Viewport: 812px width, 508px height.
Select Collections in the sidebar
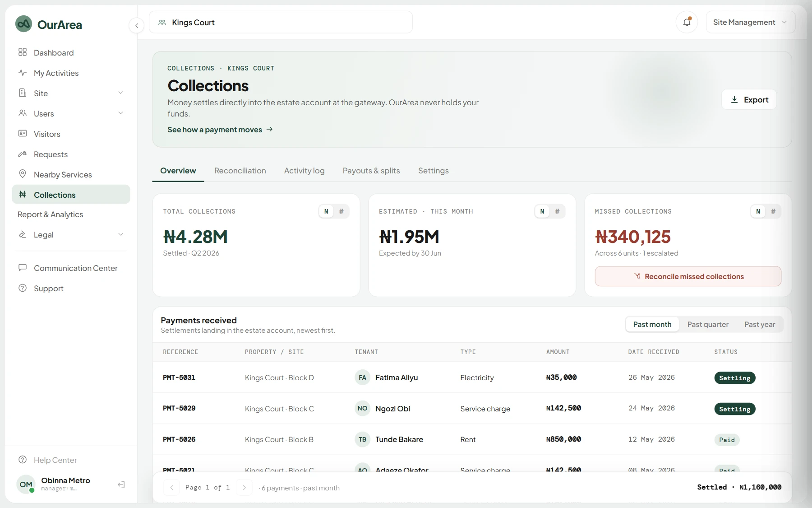[x=71, y=195]
